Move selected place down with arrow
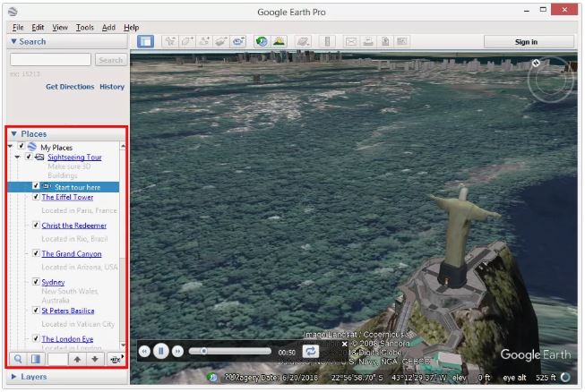The image size is (585, 392). [x=95, y=359]
